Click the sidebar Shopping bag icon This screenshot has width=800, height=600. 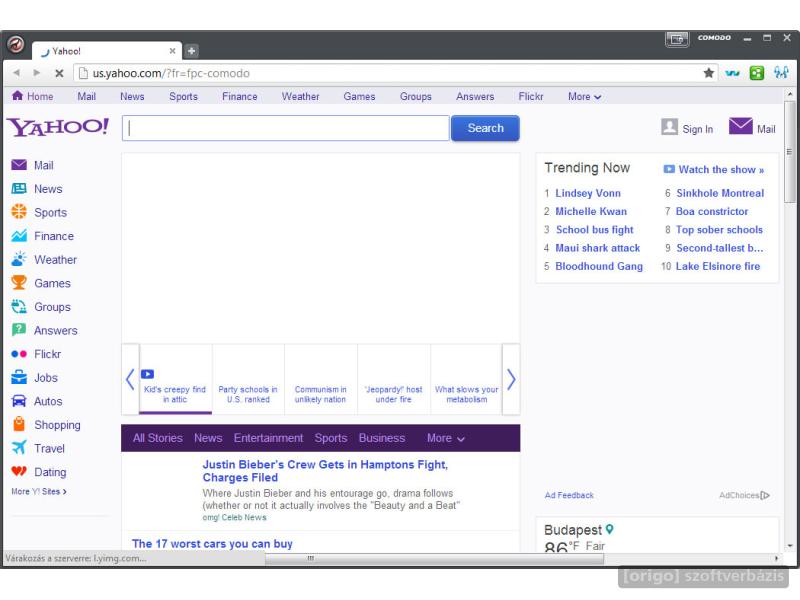(19, 424)
